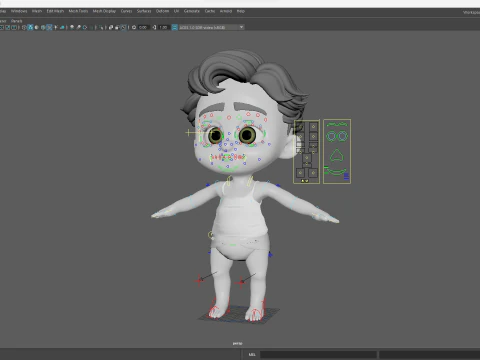Click the MEL script language toggle

tap(252, 354)
